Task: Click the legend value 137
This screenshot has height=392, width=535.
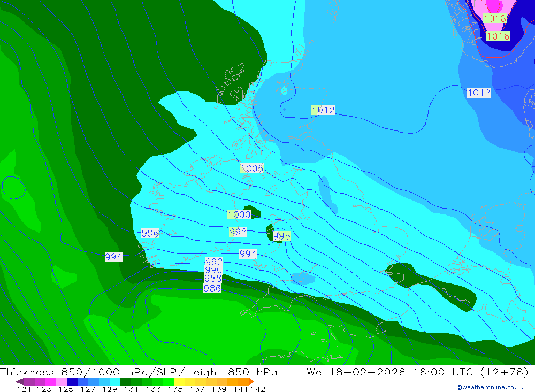Action: click(x=197, y=389)
